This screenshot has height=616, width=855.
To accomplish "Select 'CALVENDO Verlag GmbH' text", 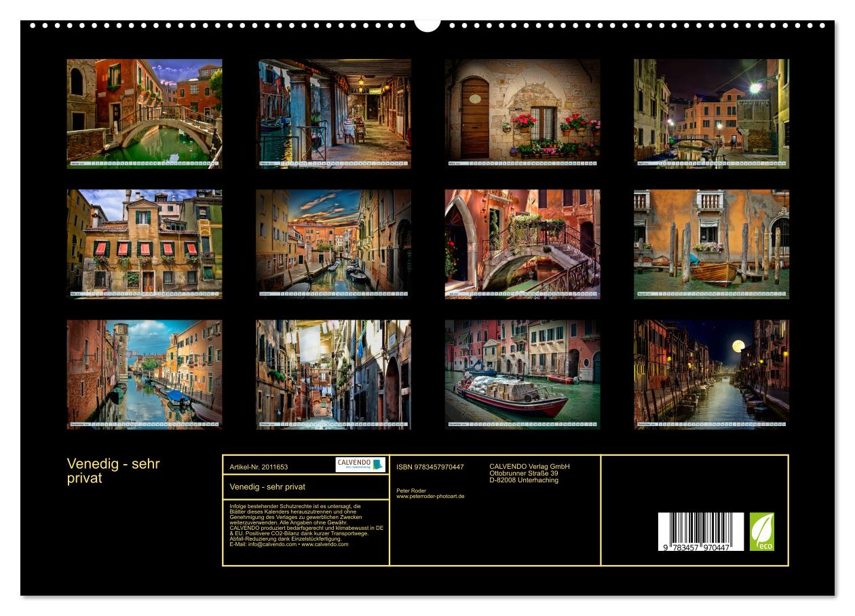I will click(x=529, y=467).
